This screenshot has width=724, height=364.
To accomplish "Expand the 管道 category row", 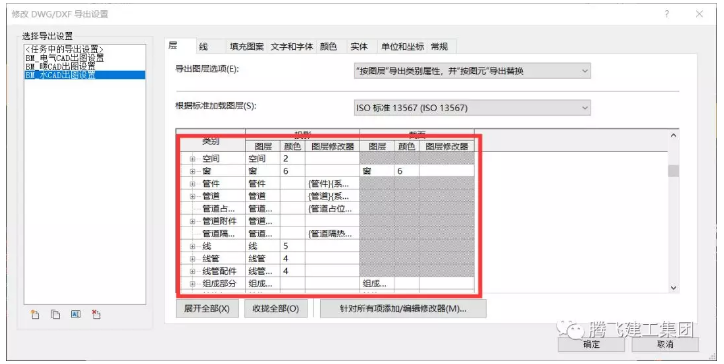I will pyautogui.click(x=193, y=196).
